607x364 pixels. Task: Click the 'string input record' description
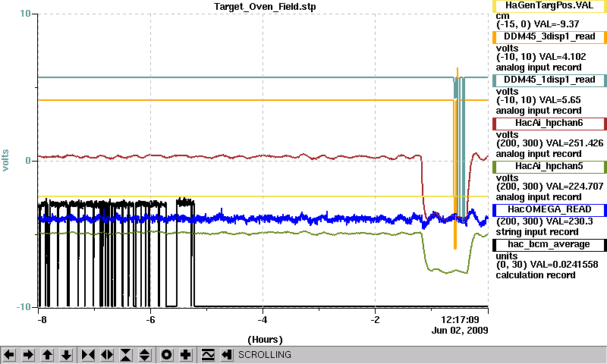537,232
